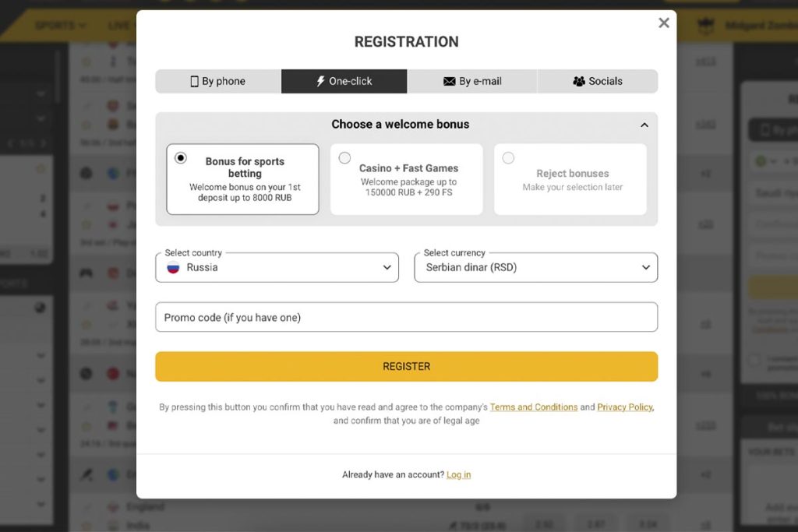Click the envelope e-mail icon
798x532 pixels.
point(450,81)
